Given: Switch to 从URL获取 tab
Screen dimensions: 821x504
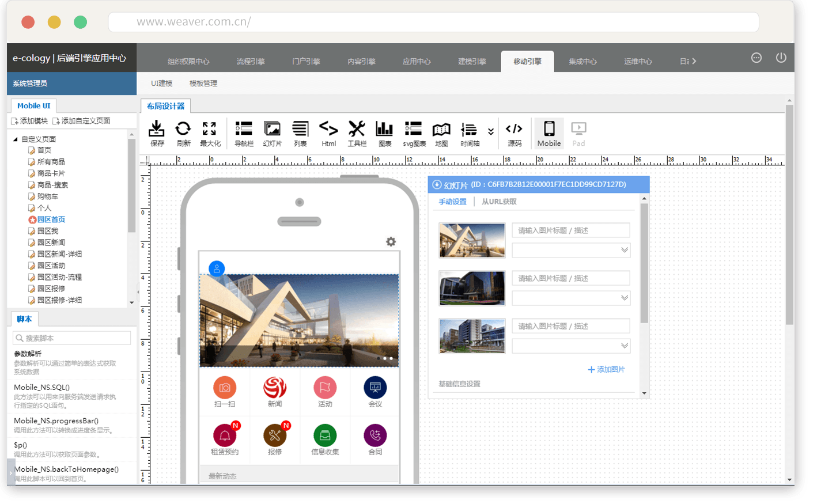Looking at the screenshot, I should 499,202.
